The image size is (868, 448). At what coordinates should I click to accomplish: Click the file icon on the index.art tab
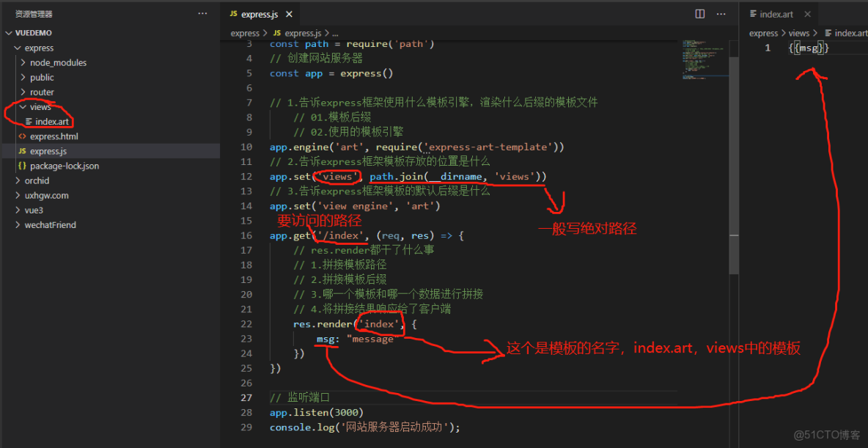pyautogui.click(x=755, y=13)
